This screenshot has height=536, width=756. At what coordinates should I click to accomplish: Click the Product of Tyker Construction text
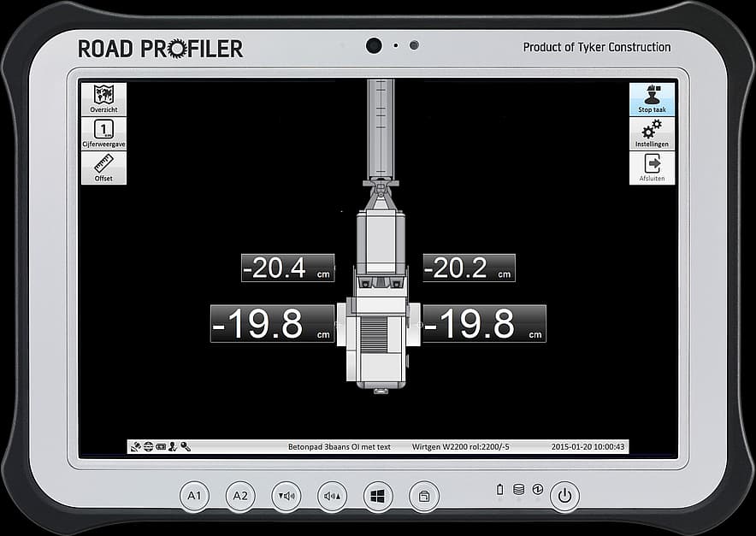coord(597,47)
